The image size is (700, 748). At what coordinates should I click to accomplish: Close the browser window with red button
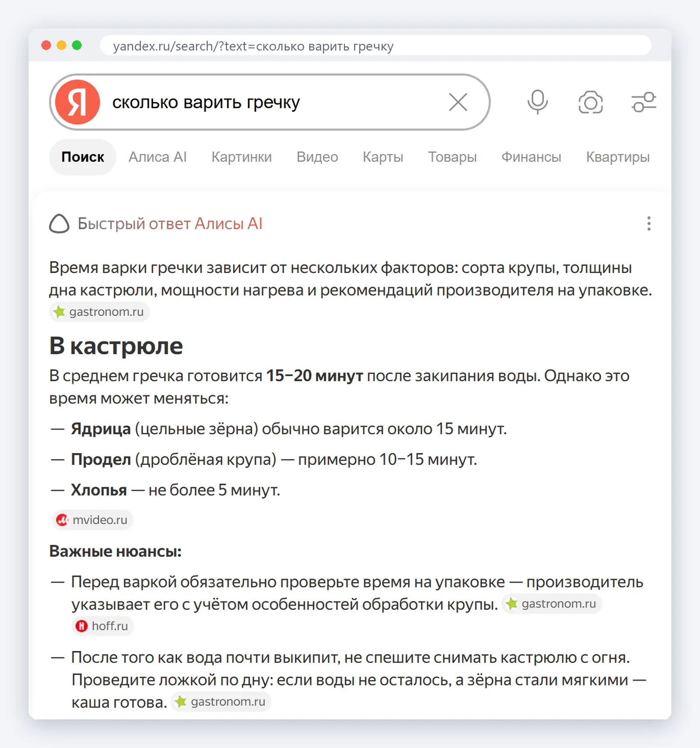(x=46, y=45)
